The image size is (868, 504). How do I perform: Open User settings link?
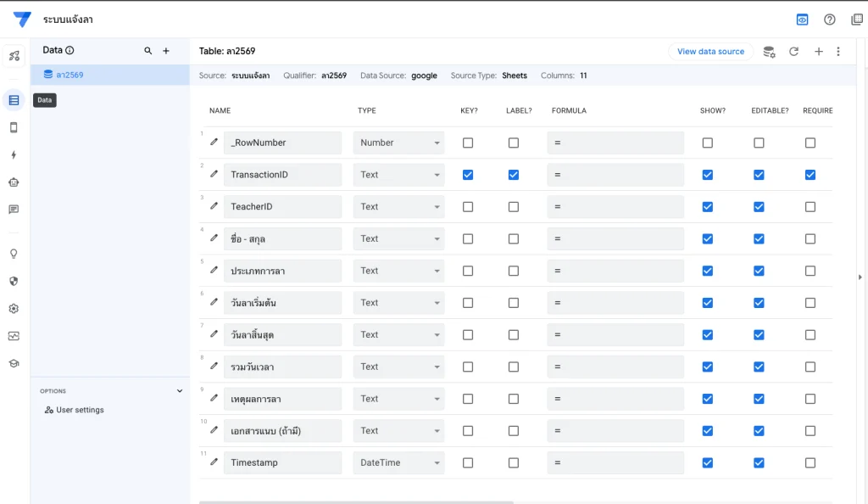[80, 410]
